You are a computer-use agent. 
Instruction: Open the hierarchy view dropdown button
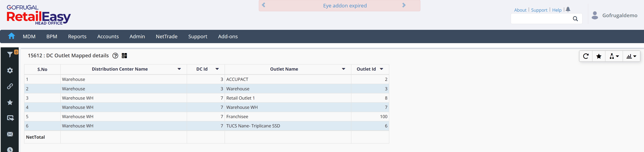(614, 56)
